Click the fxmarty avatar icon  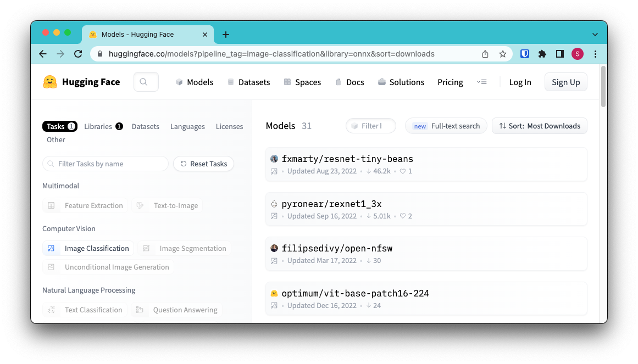tap(274, 159)
